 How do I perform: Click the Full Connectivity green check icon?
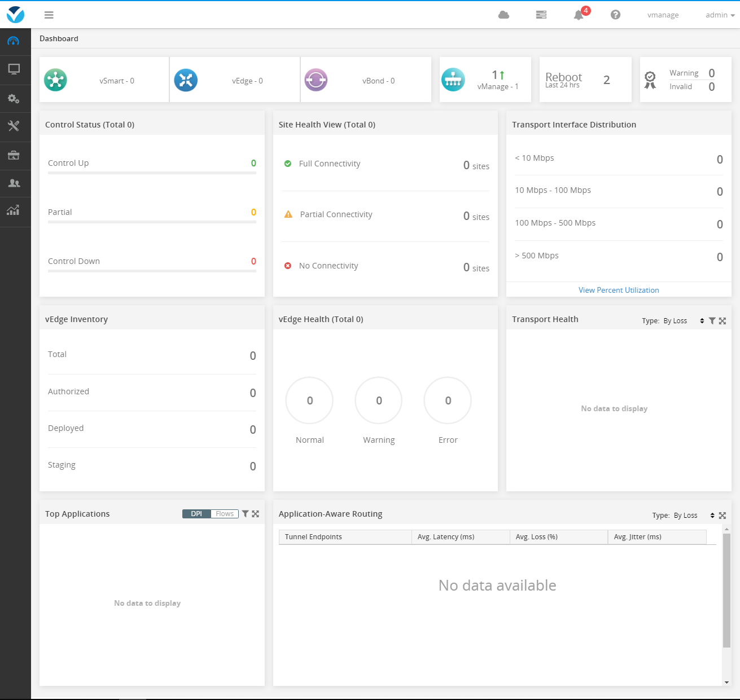pos(288,164)
